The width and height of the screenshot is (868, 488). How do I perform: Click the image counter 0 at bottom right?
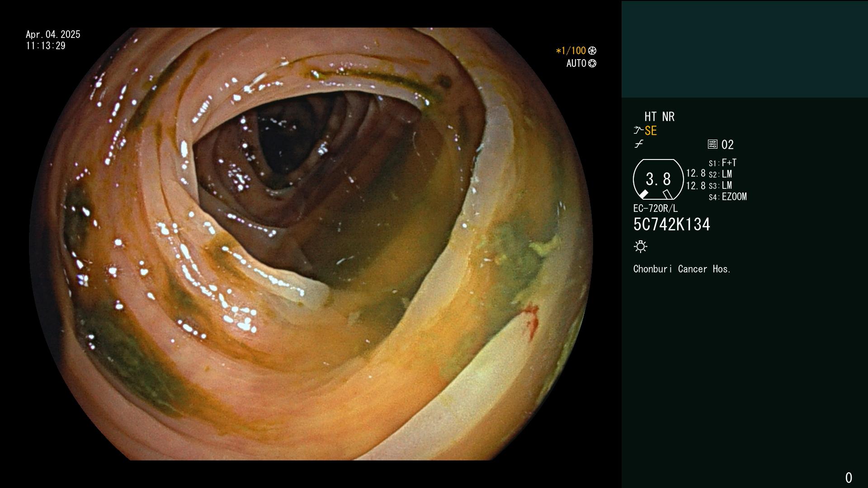click(849, 478)
